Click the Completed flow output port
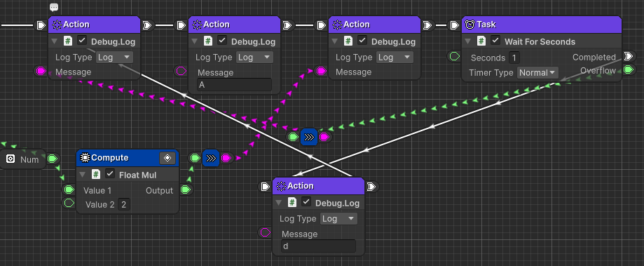Image resolution: width=644 pixels, height=266 pixels. 628,56
